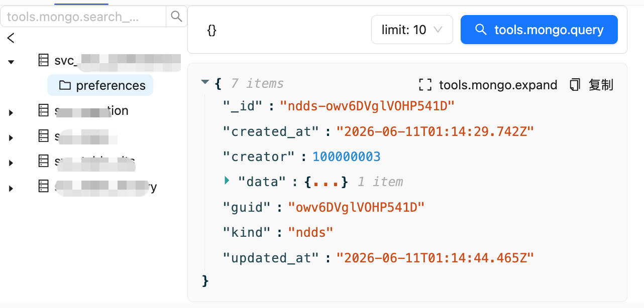Focus the tools.mongo.search sidebar input field
The height and width of the screenshot is (308, 644).
click(83, 17)
